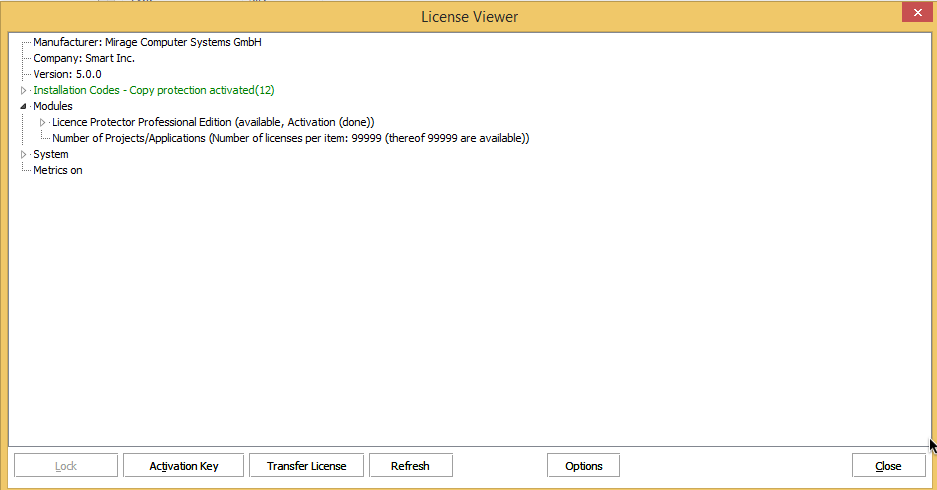Click the Close button at bottom
937x490 pixels.
tap(889, 466)
